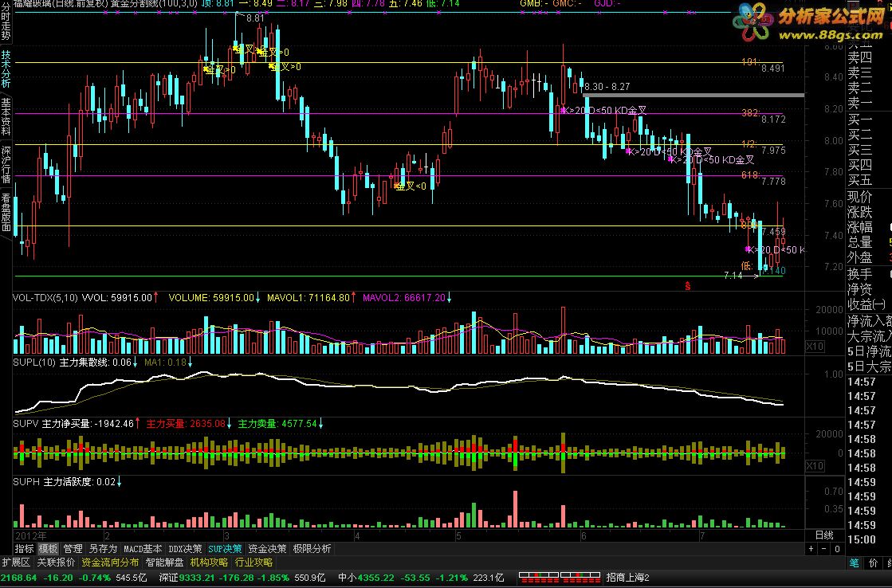Click the 中小 index value 4355.22

[x=375, y=578]
